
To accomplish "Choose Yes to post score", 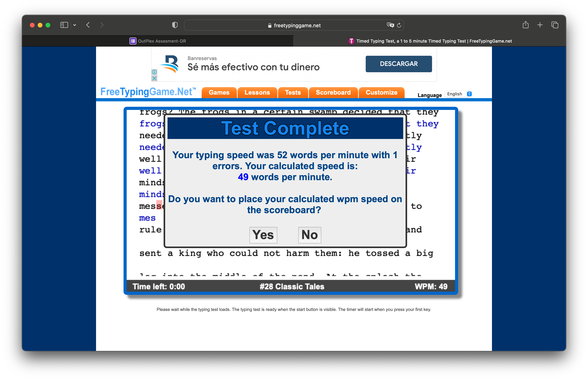I will click(x=263, y=235).
